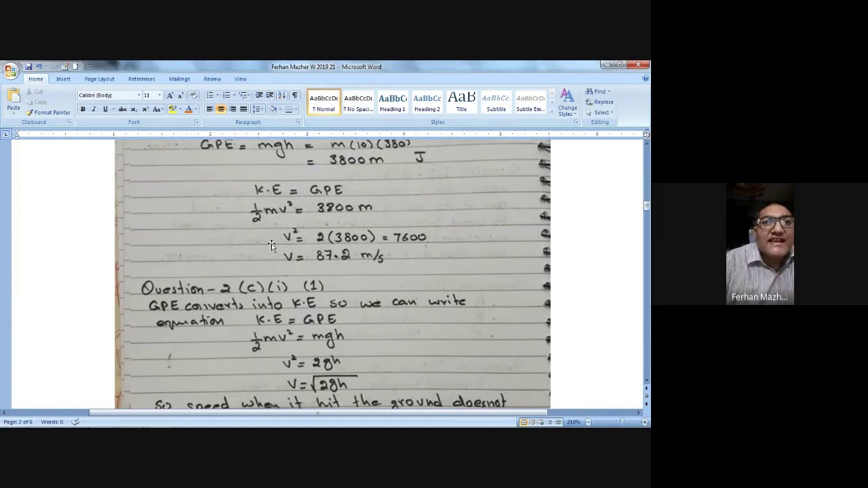The image size is (868, 488).
Task: Show paragraph marks and hidden symbols
Action: pos(294,96)
